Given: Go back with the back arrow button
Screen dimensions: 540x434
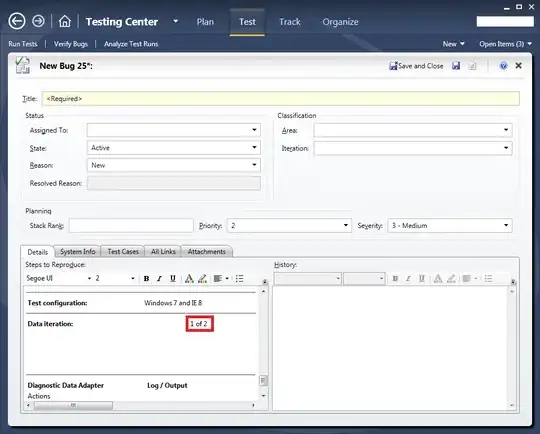Looking at the screenshot, I should (x=17, y=21).
